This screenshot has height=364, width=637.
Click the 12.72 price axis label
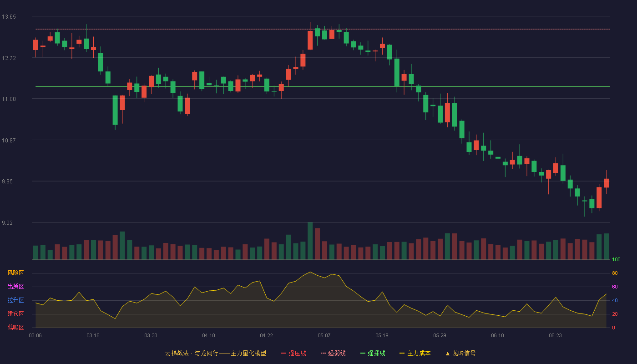point(9,58)
